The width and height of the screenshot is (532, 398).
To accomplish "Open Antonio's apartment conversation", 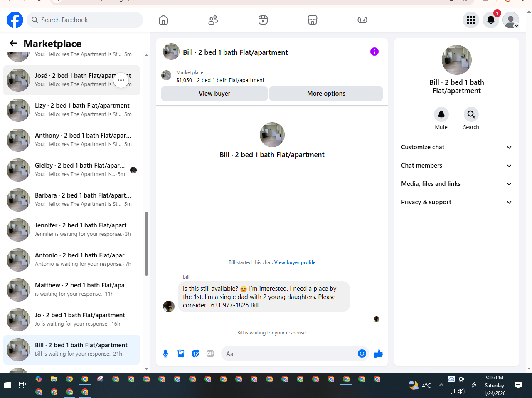I will [71, 260].
